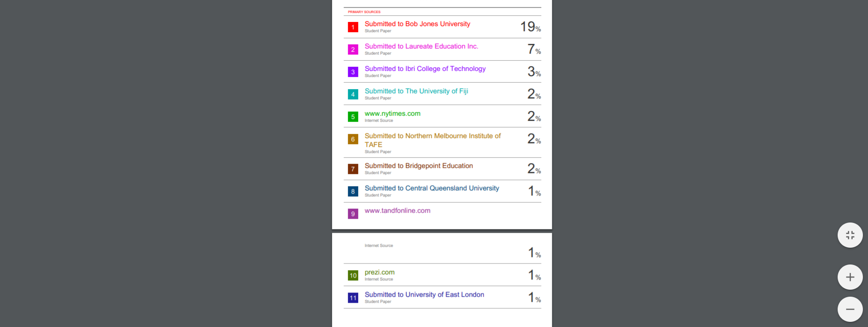Zoom in with the plus button
Screen dimensions: 868x327
[x=850, y=277]
